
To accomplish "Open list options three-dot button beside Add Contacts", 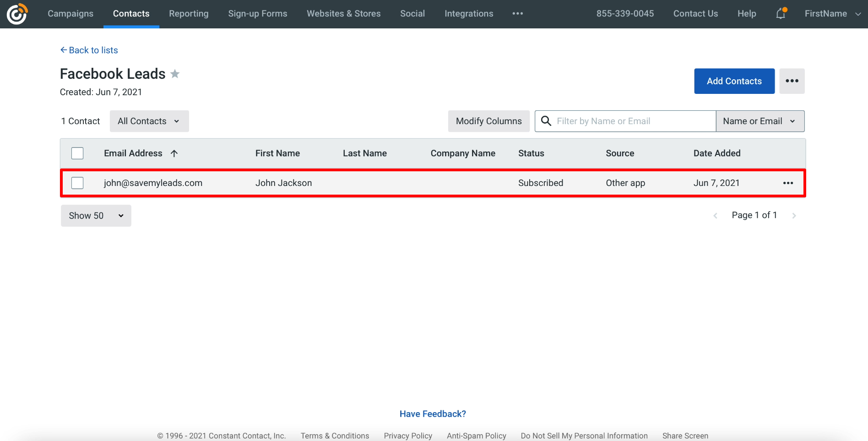I will [792, 81].
